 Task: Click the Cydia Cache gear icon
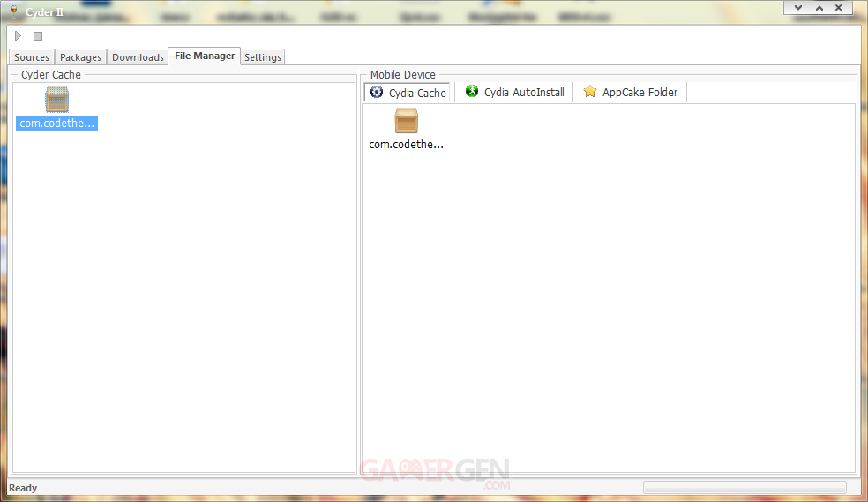[377, 92]
